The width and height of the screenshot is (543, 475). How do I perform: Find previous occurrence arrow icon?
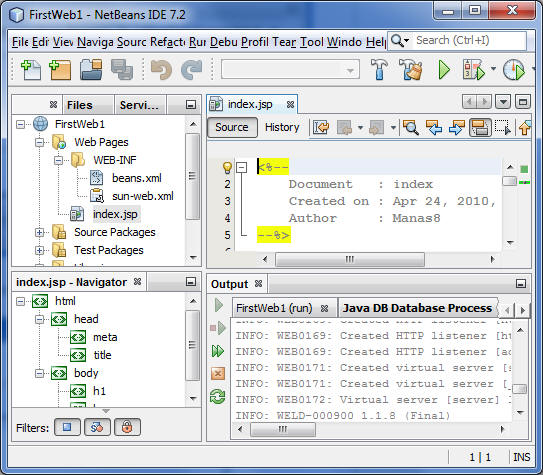pyautogui.click(x=434, y=127)
